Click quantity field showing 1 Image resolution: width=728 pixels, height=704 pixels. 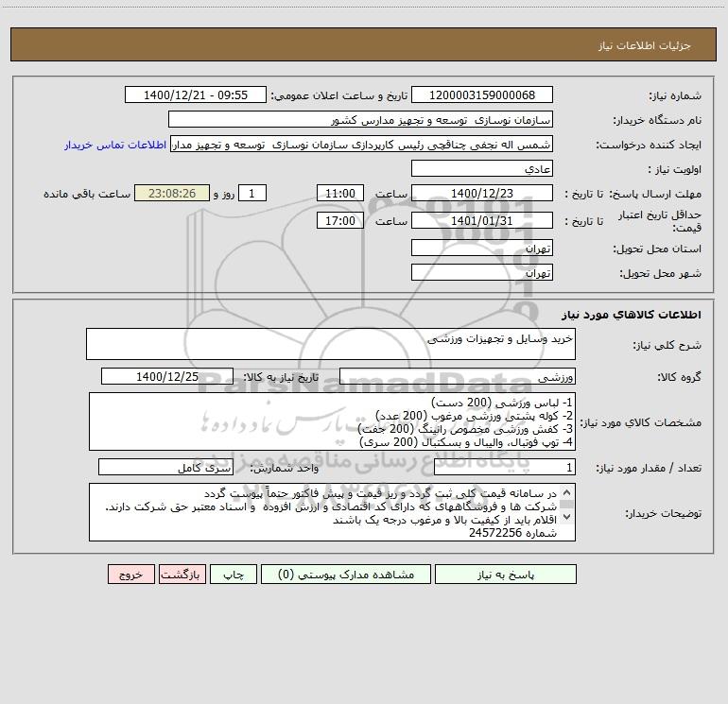[505, 467]
